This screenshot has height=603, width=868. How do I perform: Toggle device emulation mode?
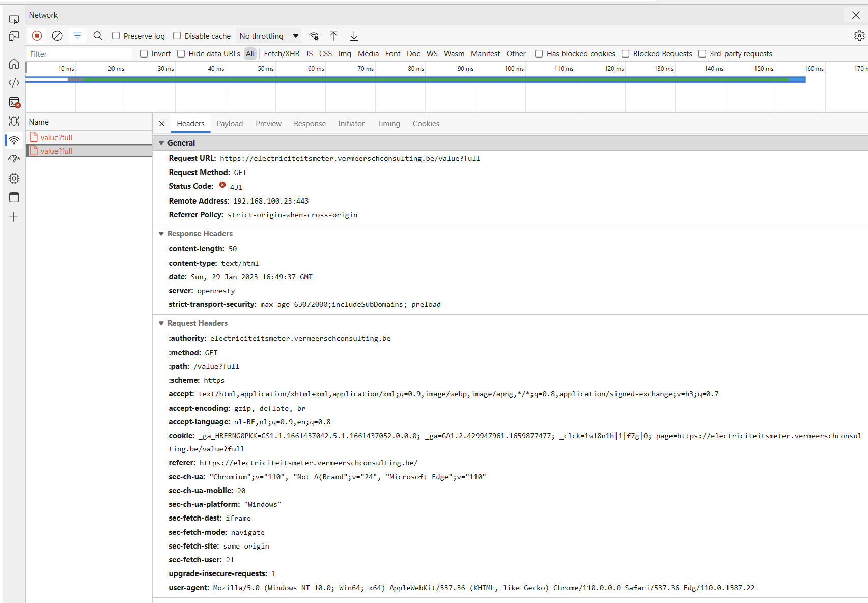pos(14,36)
